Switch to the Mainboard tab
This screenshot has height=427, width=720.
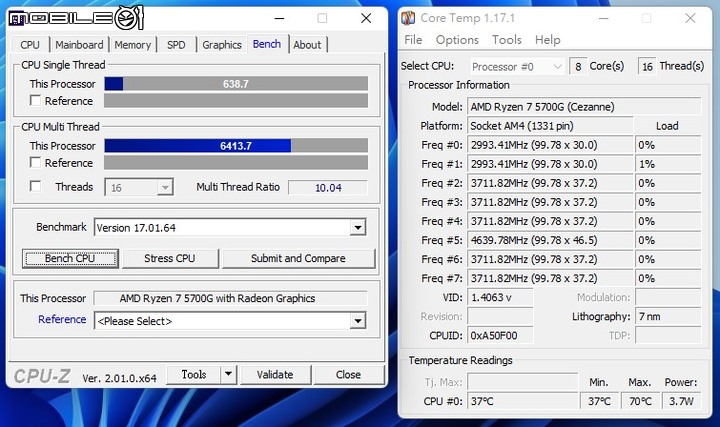click(79, 45)
